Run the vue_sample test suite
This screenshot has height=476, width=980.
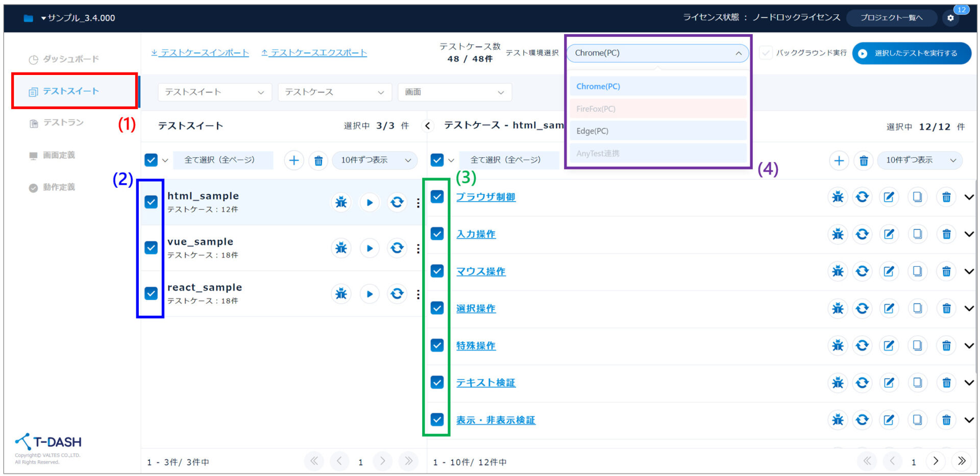coord(370,248)
